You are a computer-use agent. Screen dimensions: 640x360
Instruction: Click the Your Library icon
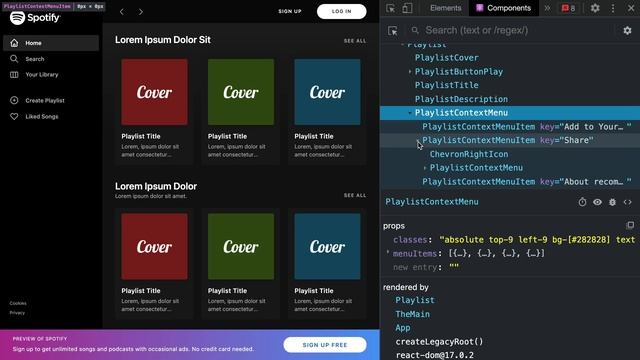click(x=14, y=75)
